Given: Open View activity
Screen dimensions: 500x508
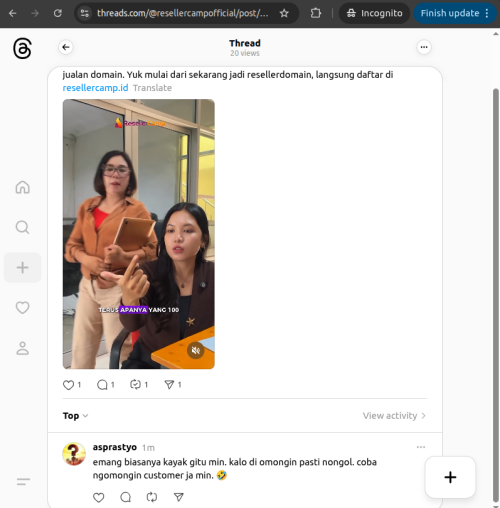Looking at the screenshot, I should [394, 416].
